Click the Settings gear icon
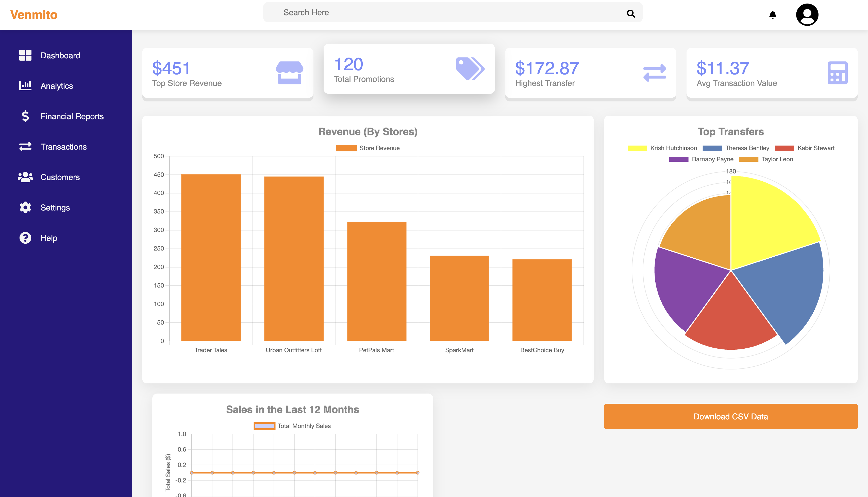Image resolution: width=868 pixels, height=497 pixels. 25,207
